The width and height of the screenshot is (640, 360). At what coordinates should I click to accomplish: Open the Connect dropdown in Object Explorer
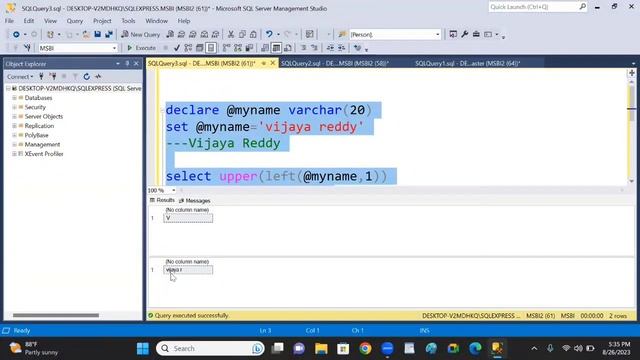click(x=20, y=77)
